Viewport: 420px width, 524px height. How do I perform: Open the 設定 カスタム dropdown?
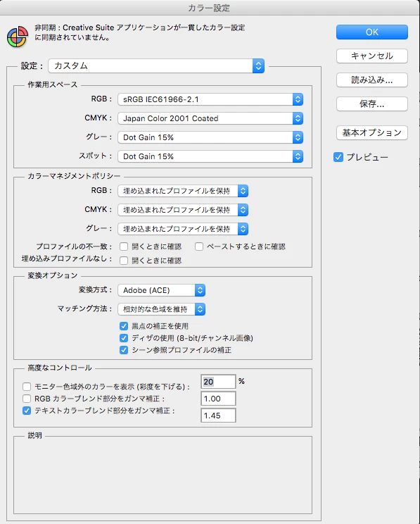pyautogui.click(x=156, y=65)
